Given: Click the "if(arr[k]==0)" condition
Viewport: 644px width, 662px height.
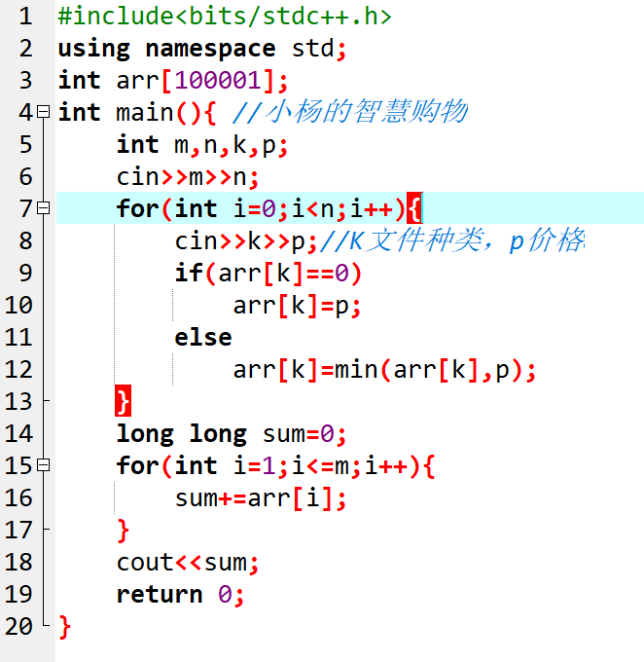Looking at the screenshot, I should (x=268, y=274).
